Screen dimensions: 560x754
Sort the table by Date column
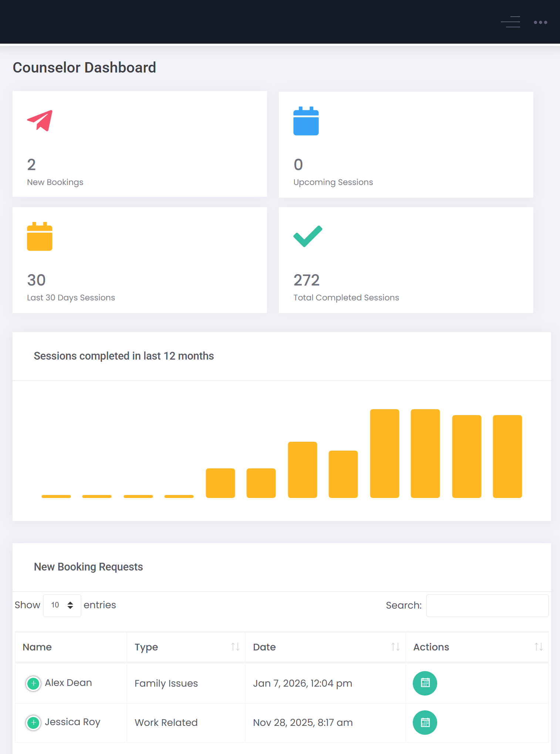[325, 647]
